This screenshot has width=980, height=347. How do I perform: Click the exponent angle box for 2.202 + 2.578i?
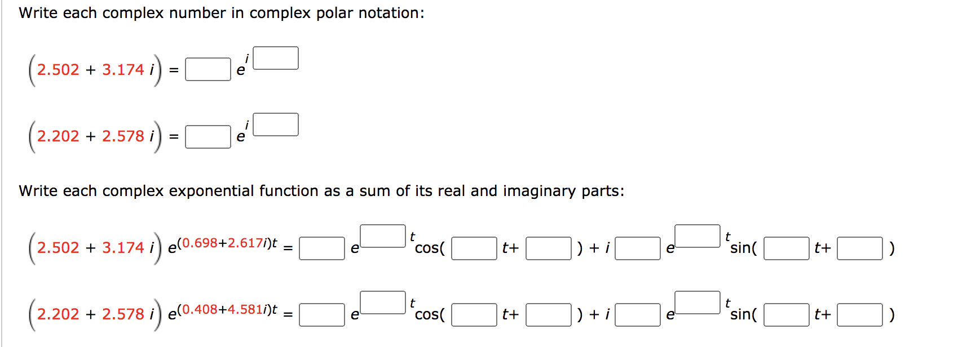[276, 124]
